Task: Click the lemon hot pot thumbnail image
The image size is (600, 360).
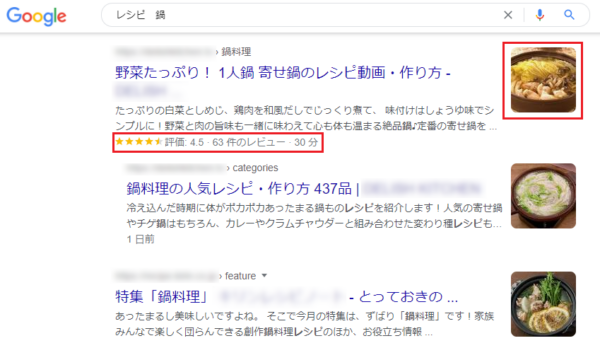Action: pyautogui.click(x=543, y=304)
